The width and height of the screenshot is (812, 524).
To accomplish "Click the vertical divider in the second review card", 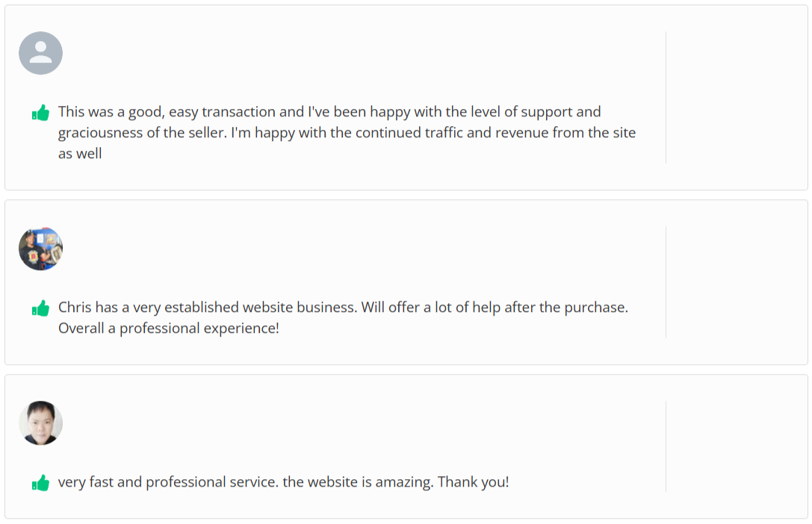I will 666,282.
